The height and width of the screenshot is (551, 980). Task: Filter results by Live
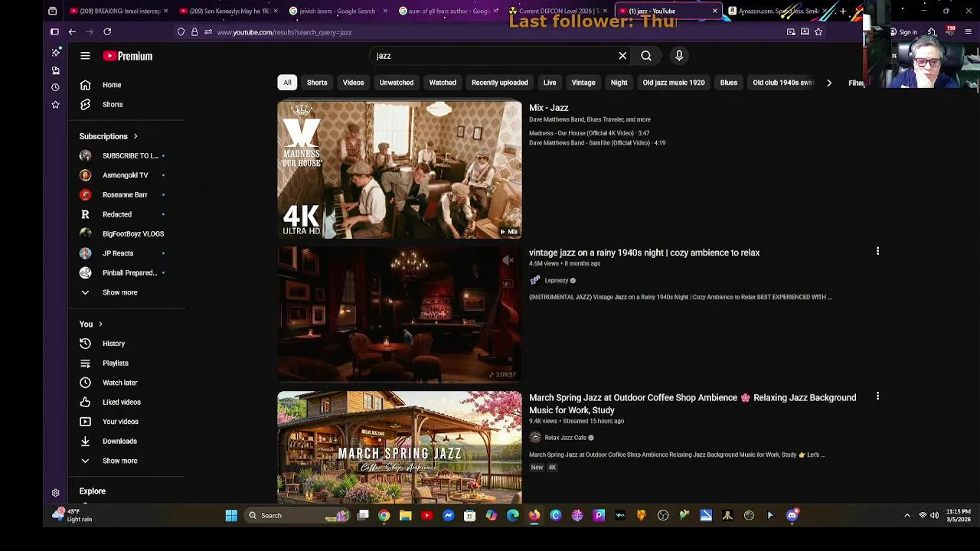pyautogui.click(x=550, y=83)
